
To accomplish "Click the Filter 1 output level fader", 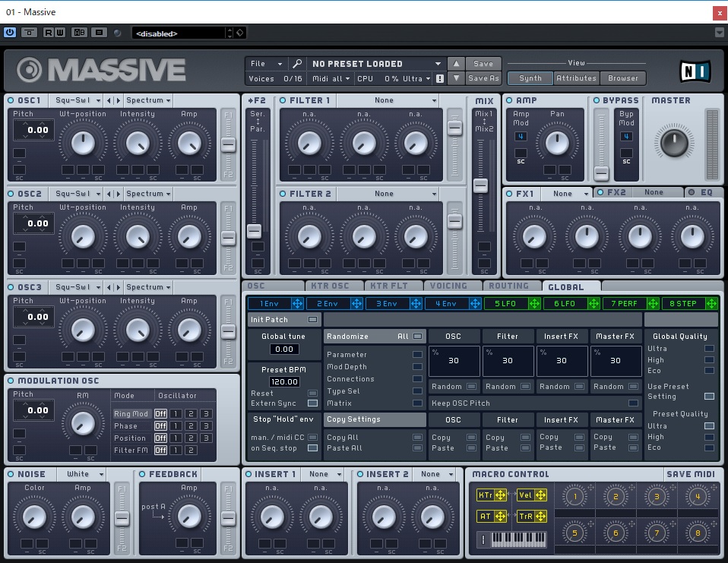I will coord(454,128).
